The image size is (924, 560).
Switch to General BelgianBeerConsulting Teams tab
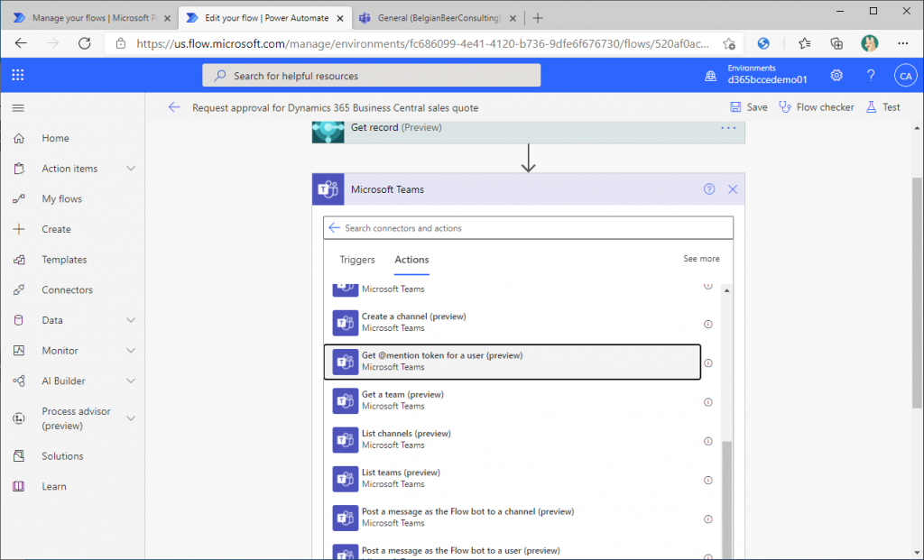(x=438, y=18)
